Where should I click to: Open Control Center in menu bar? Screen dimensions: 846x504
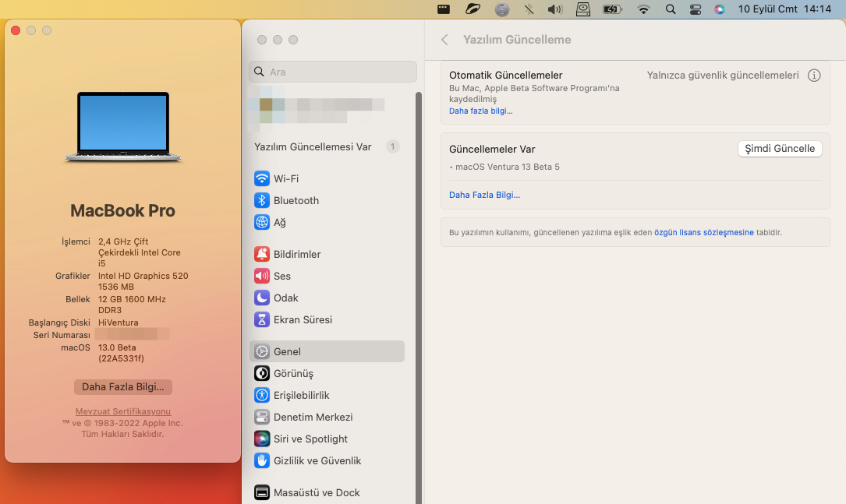(x=696, y=9)
